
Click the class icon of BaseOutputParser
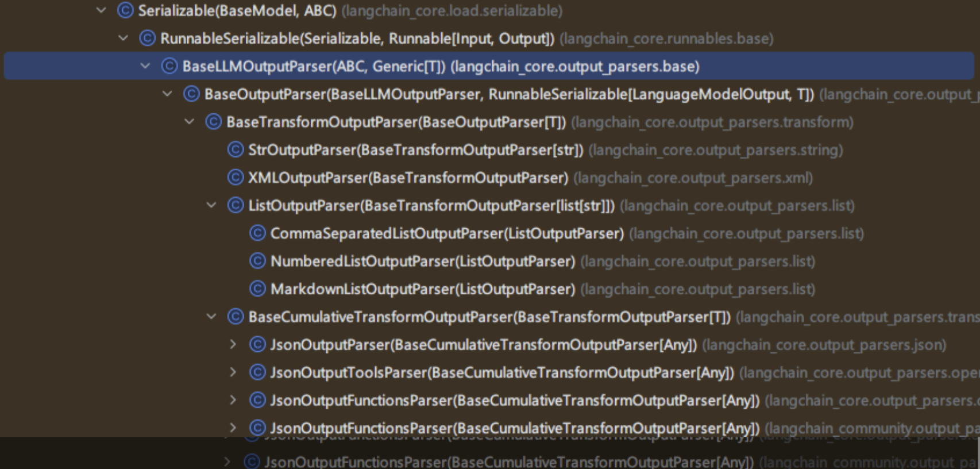point(191,94)
